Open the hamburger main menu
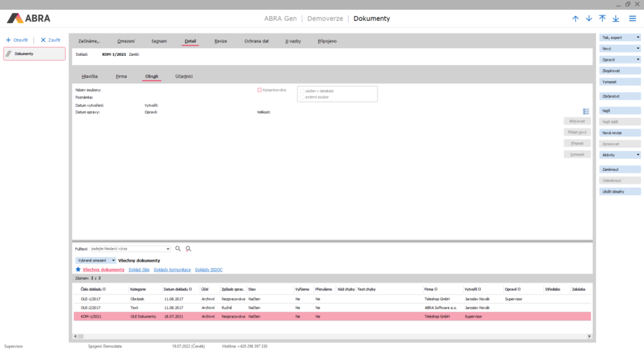This screenshot has height=349, width=644. click(632, 18)
